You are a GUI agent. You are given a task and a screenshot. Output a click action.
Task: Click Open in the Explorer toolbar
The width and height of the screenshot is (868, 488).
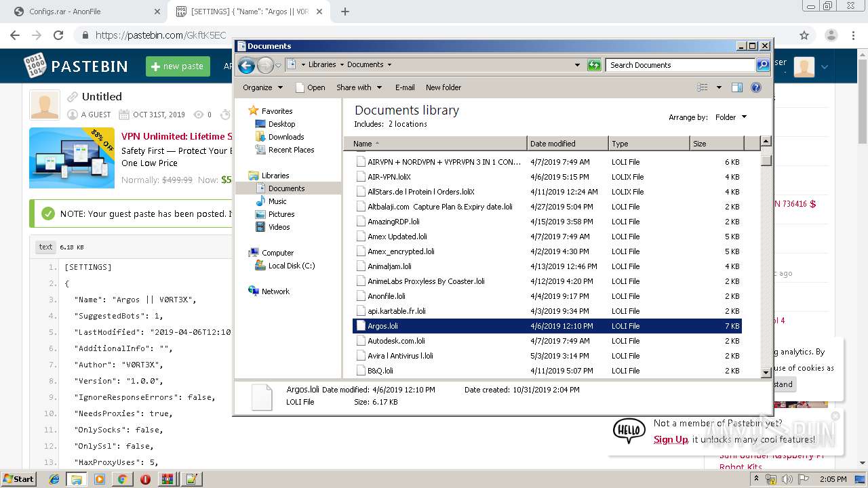pyautogui.click(x=311, y=87)
